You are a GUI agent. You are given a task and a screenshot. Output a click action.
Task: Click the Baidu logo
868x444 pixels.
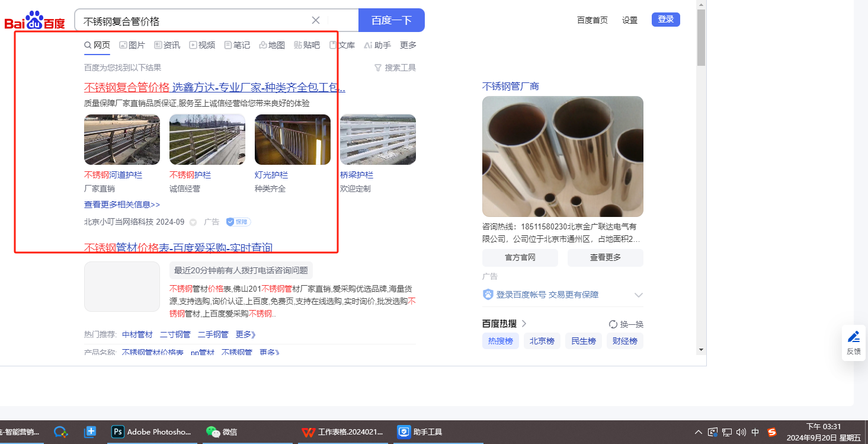tap(35, 21)
